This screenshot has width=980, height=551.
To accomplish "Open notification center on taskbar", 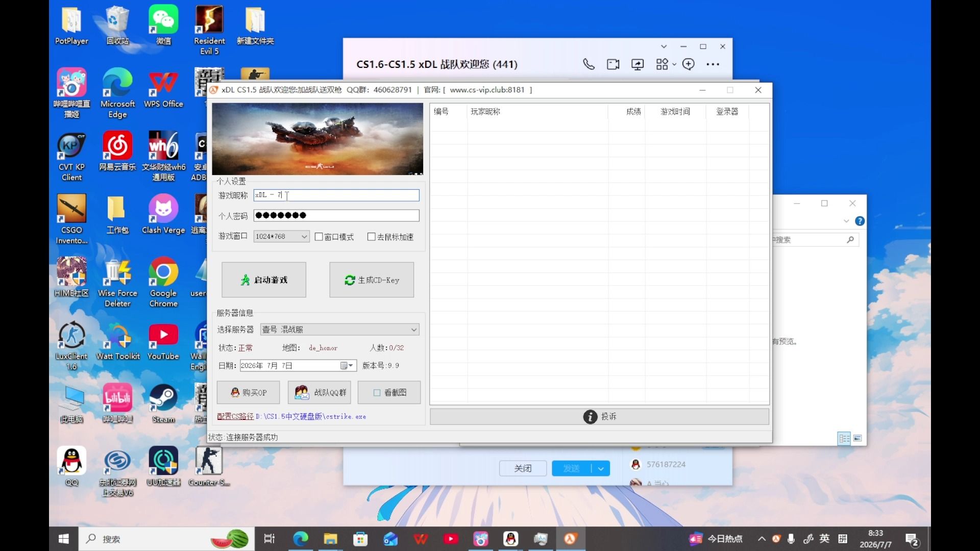I will pos(912,540).
